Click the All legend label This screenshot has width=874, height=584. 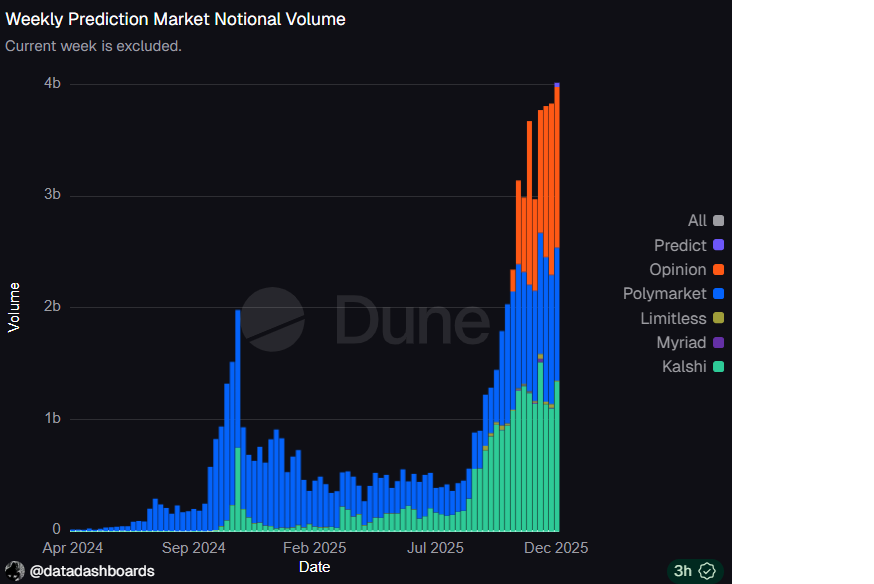[x=697, y=221]
